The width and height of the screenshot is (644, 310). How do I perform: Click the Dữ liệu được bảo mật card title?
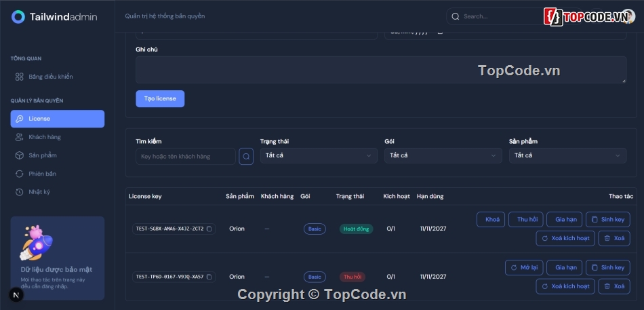pos(56,270)
